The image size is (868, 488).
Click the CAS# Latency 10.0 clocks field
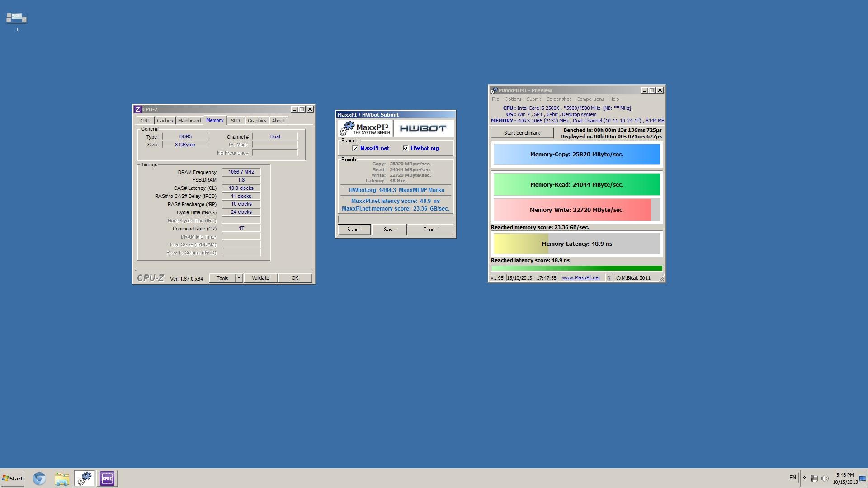coord(241,188)
